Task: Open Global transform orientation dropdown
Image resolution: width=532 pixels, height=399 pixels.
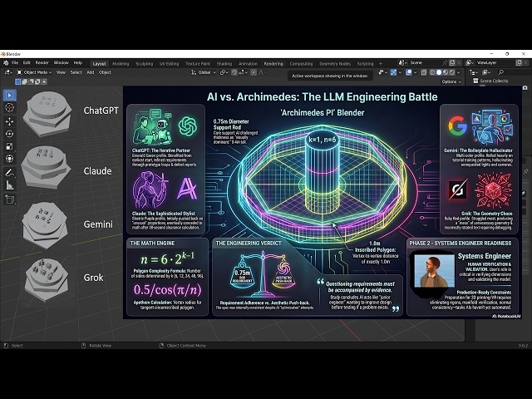Action: [x=204, y=72]
